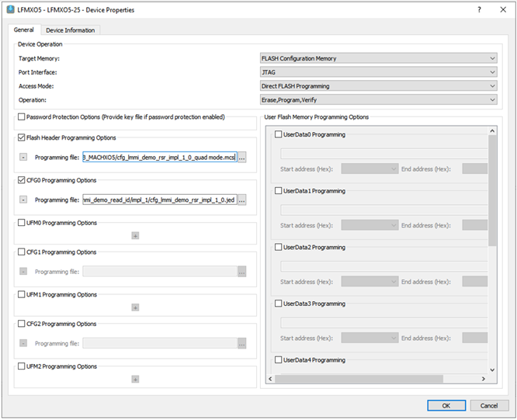Screen dimensions: 517x420
Task: Click minus button beside Flash Header programming file
Action: coord(23,158)
